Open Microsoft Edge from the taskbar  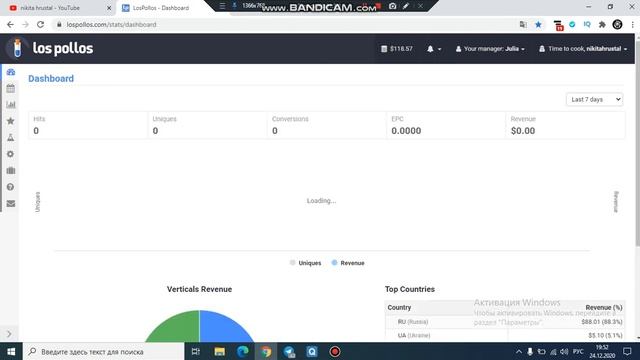coord(243,351)
